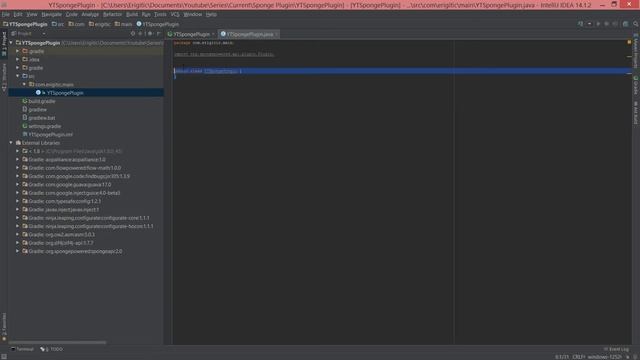This screenshot has width=640, height=360.
Task: Open the run configuration dropdown in toolbar
Action: [x=589, y=24]
